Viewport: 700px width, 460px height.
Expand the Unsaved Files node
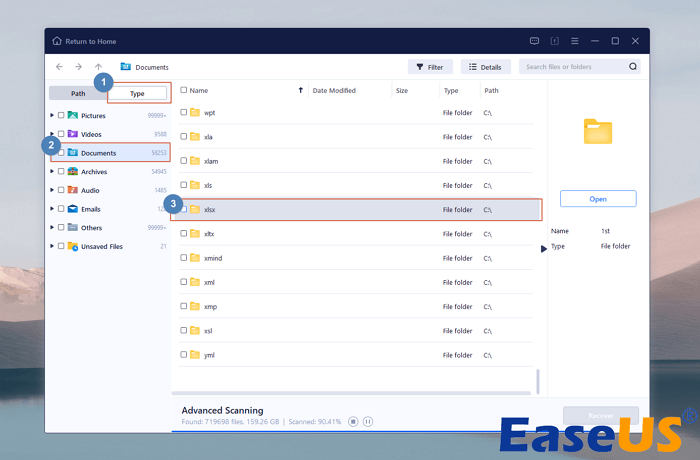point(52,246)
